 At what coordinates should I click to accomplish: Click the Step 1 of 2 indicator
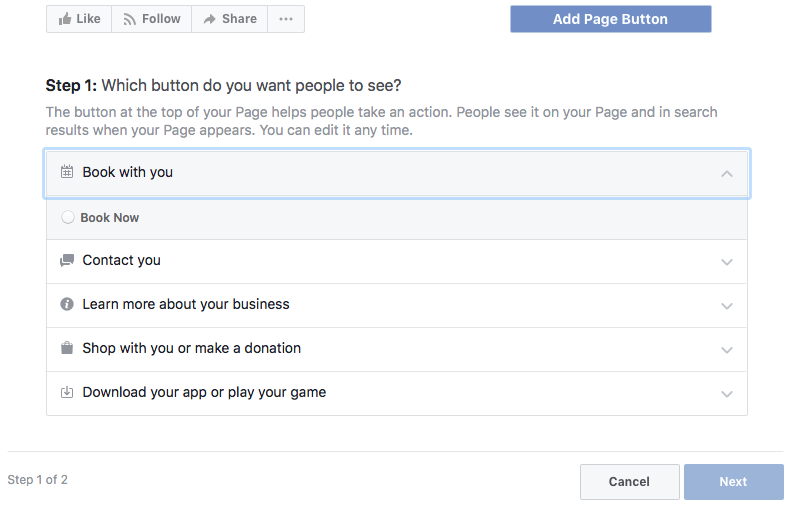click(x=38, y=480)
